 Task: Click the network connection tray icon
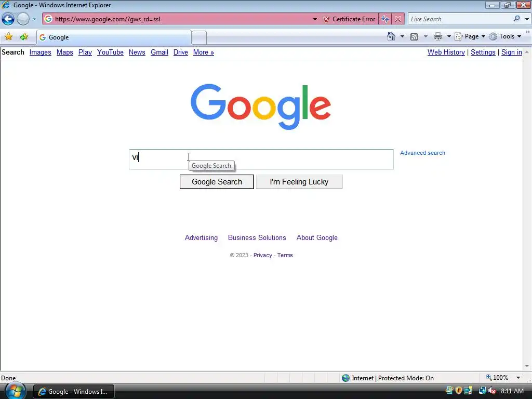click(482, 391)
